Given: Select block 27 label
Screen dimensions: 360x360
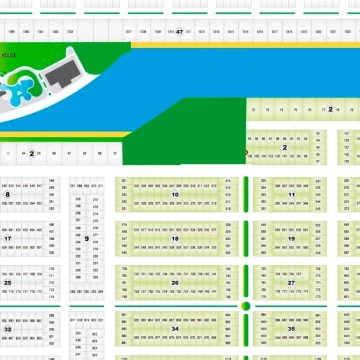Looking at the screenshot, I should coord(292,283).
